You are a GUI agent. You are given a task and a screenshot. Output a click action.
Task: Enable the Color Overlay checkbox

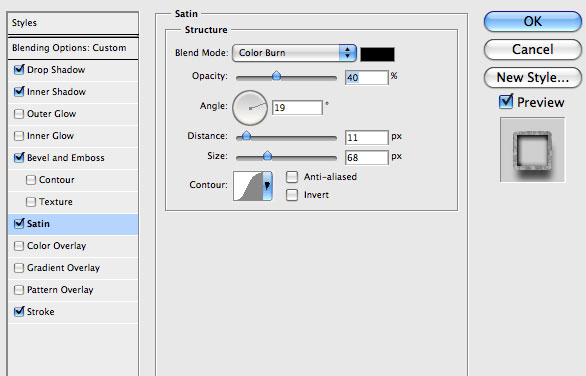pyautogui.click(x=19, y=246)
